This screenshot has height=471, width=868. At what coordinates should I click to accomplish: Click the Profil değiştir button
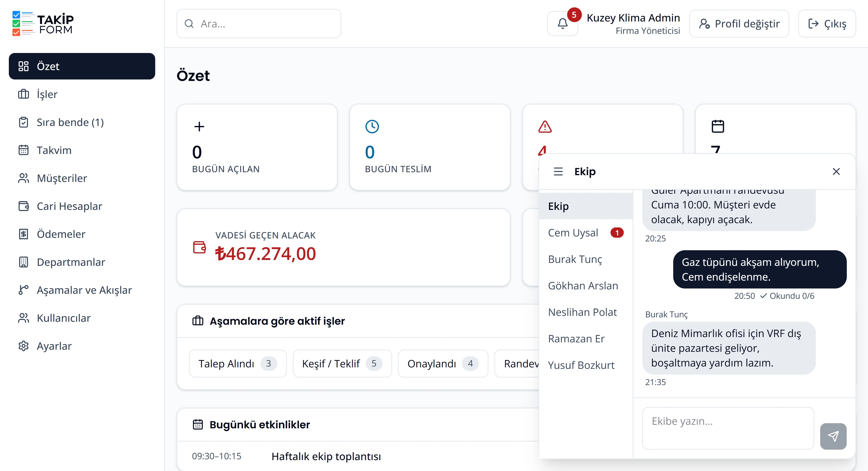pos(739,24)
